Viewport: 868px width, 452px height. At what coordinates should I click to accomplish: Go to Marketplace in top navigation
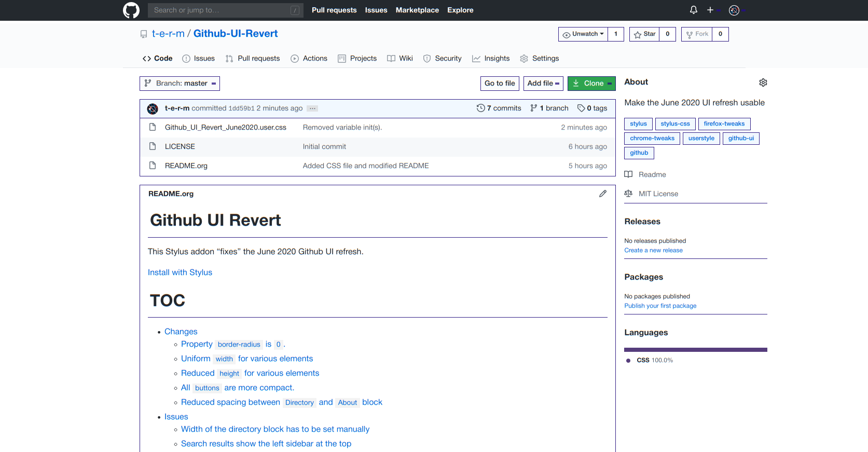tap(417, 10)
